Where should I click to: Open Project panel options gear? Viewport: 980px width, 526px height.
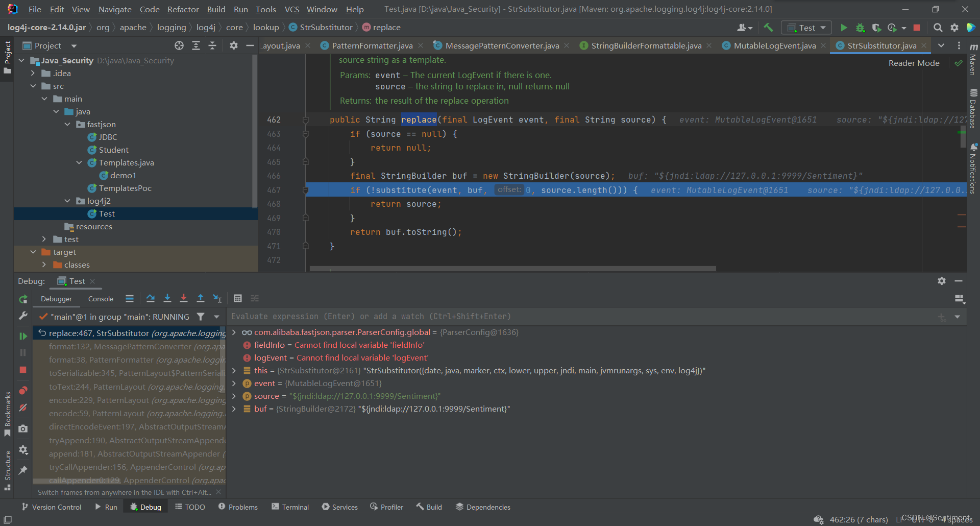tap(233, 45)
